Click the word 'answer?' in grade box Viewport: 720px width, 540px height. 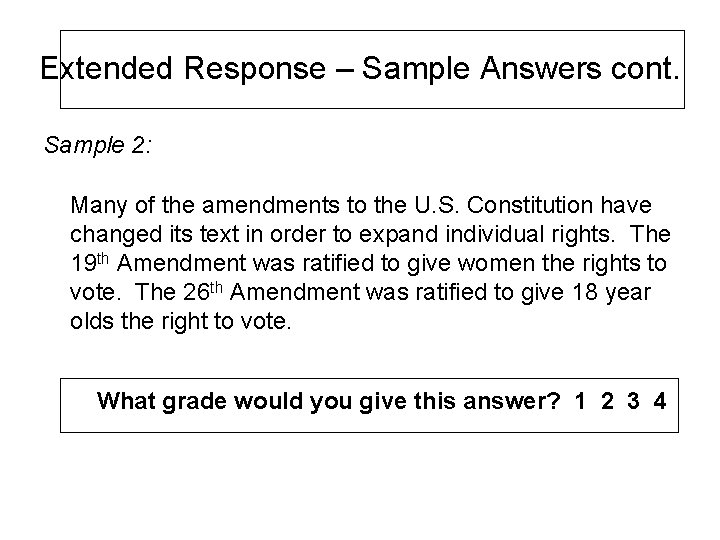click(512, 401)
